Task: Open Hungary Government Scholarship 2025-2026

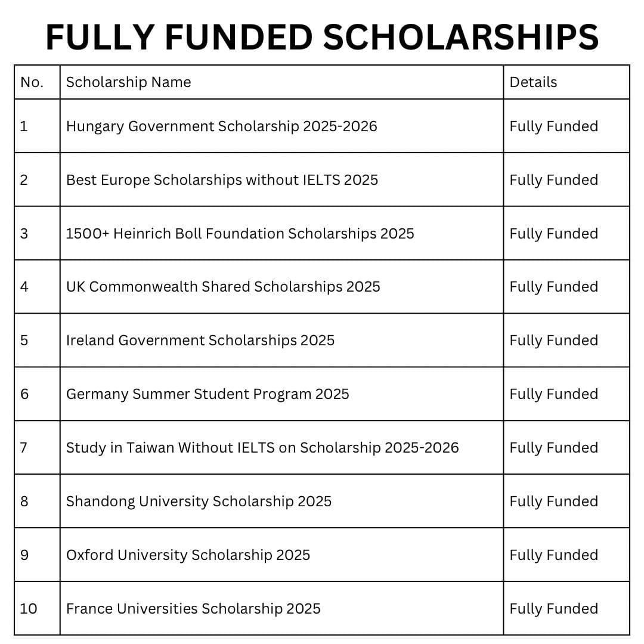Action: (x=221, y=126)
